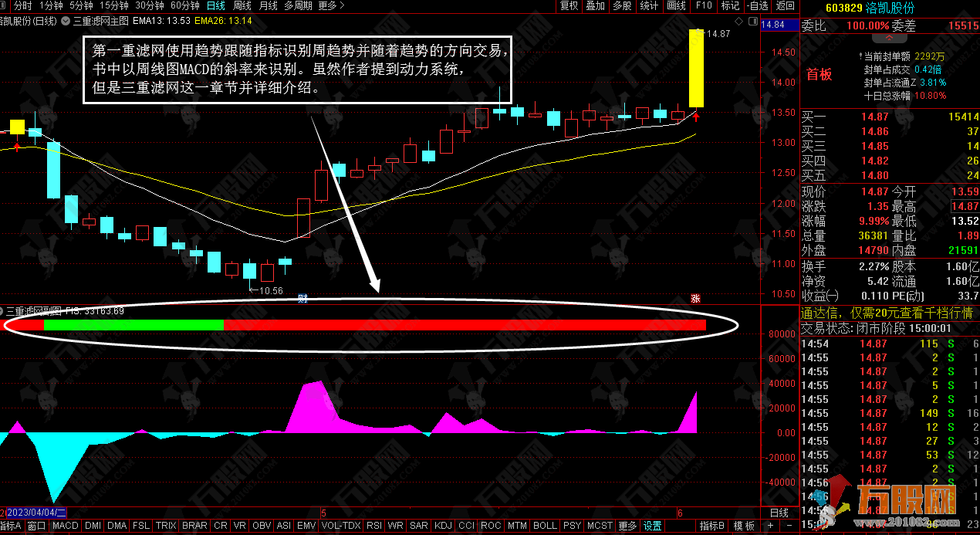980x535 pixels.
Task: Click the 通达信 千档行情 promo link
Action: (x=886, y=313)
